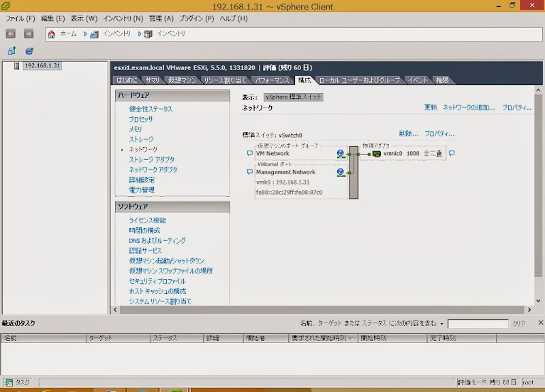Select host icon beside 192.168.1.31 in tree
Image resolution: width=545 pixels, height=392 pixels.
point(16,65)
